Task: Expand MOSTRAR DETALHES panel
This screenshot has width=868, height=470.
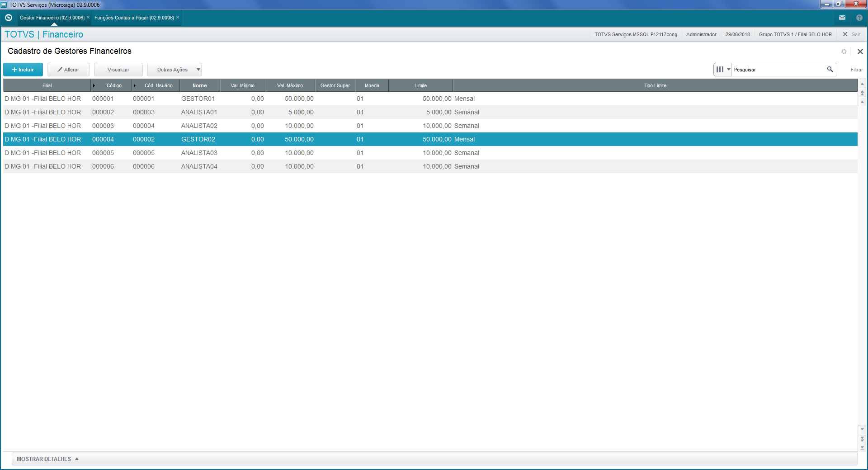Action: click(48, 459)
